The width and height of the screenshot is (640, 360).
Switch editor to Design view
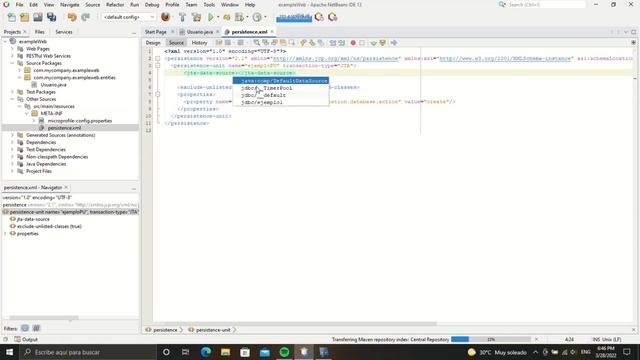(153, 42)
